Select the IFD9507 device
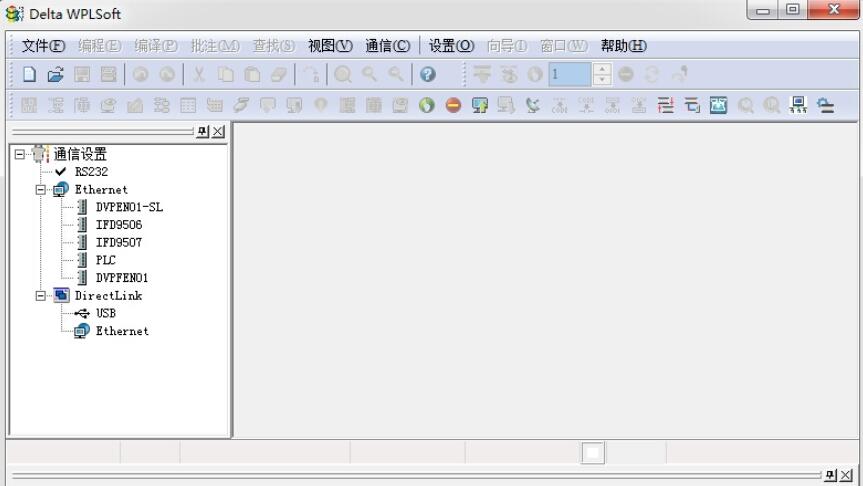The height and width of the screenshot is (486, 863). [119, 242]
